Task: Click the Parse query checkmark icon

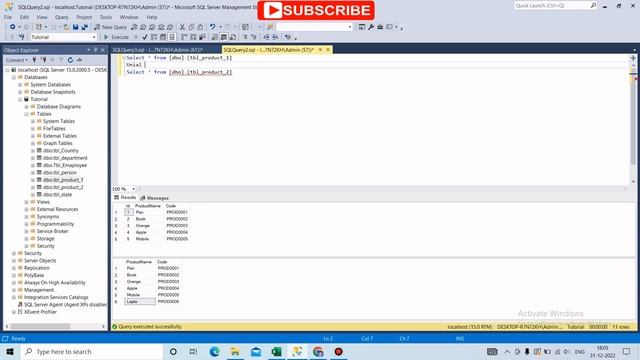Action: click(x=145, y=37)
